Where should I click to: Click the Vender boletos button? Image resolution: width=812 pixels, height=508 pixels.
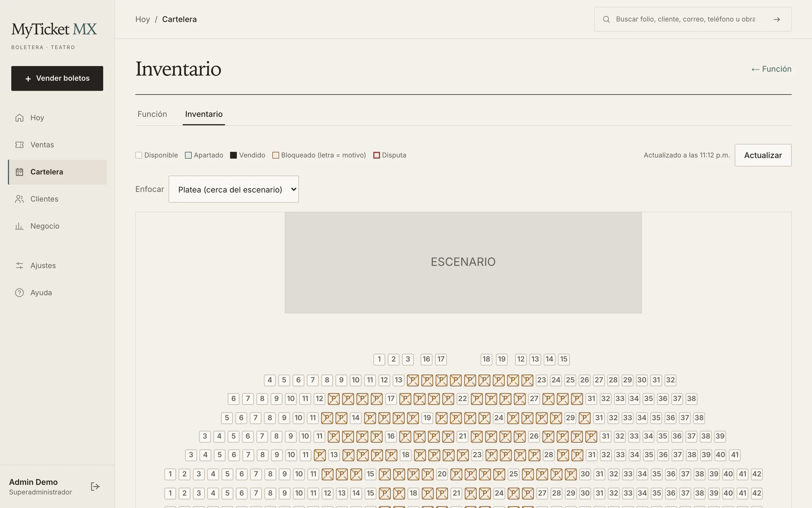57,78
